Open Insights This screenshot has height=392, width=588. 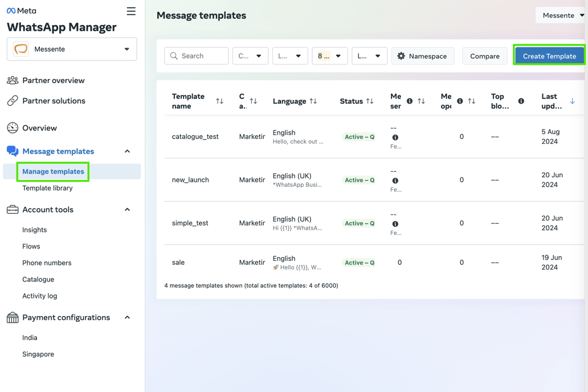tap(35, 230)
